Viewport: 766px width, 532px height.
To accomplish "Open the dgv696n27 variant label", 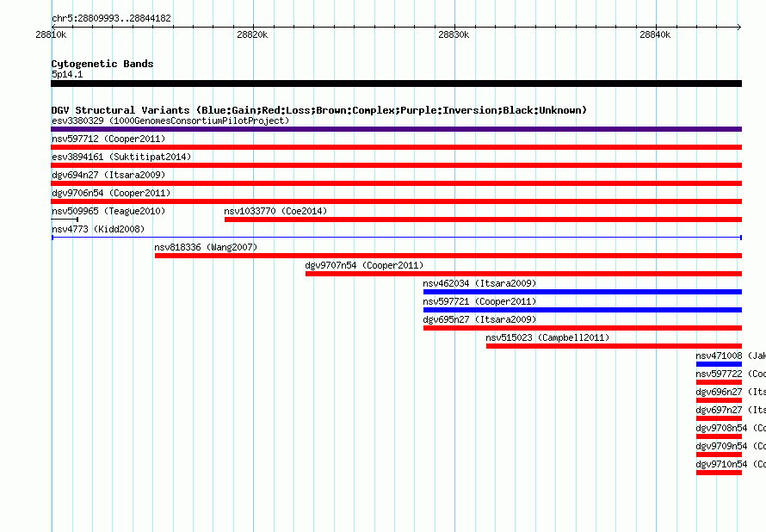I will (x=731, y=392).
